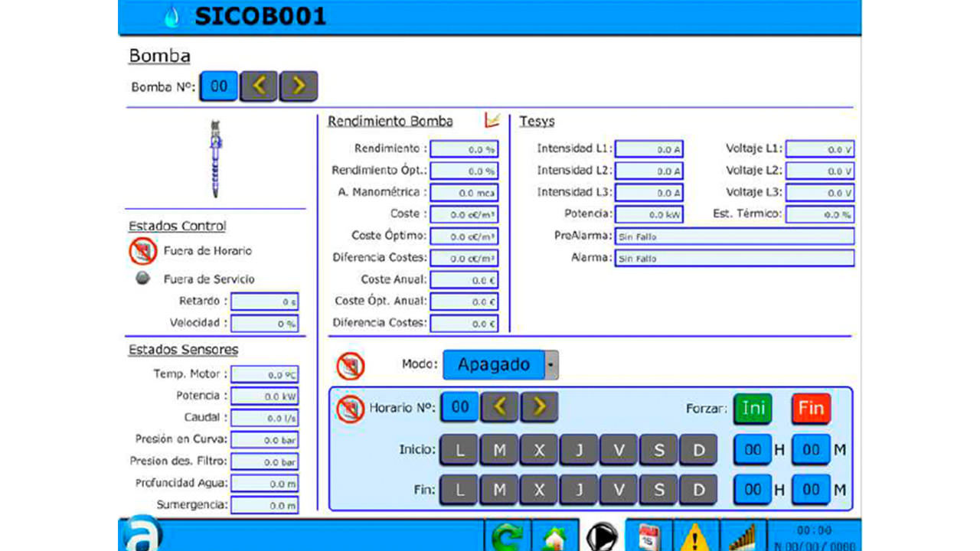Click the Bomba Nº value field
The height and width of the screenshot is (551, 980).
click(x=219, y=86)
